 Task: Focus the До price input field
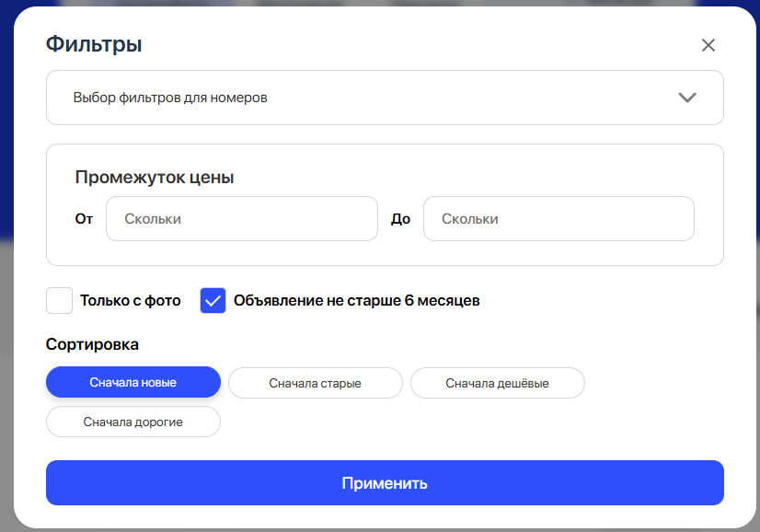pyautogui.click(x=558, y=219)
